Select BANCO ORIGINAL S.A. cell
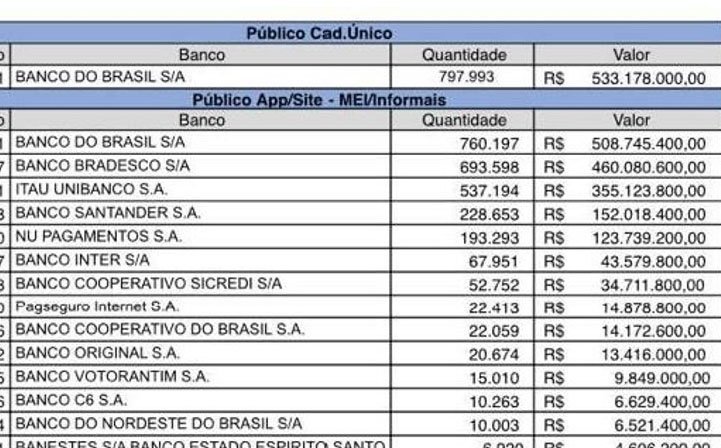Image resolution: width=721 pixels, height=448 pixels. 201,353
